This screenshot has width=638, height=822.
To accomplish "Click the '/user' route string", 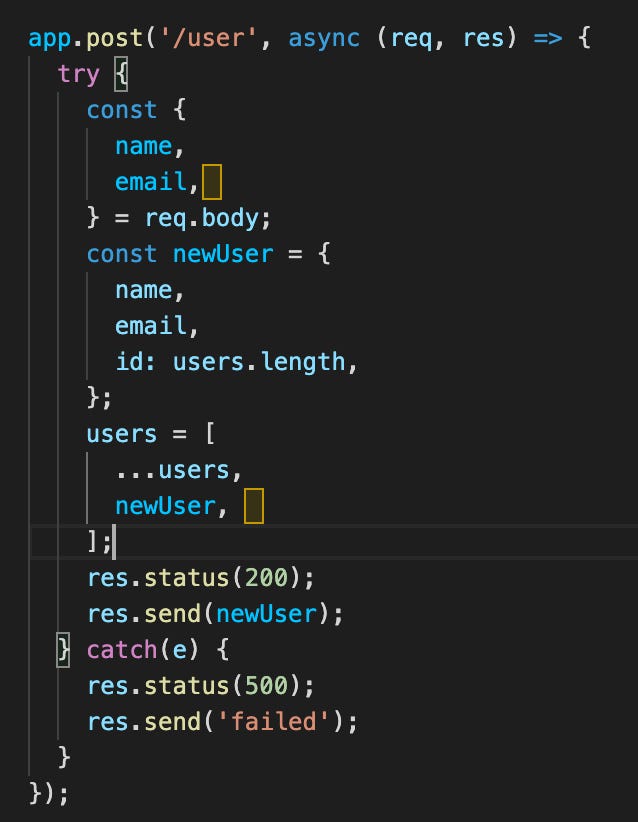I will [x=208, y=38].
